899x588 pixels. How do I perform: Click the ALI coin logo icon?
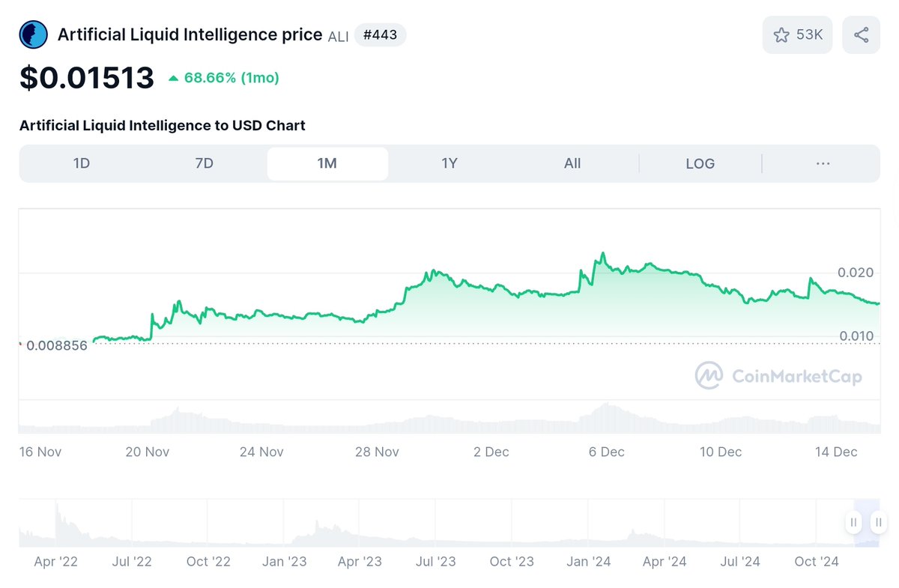(34, 35)
